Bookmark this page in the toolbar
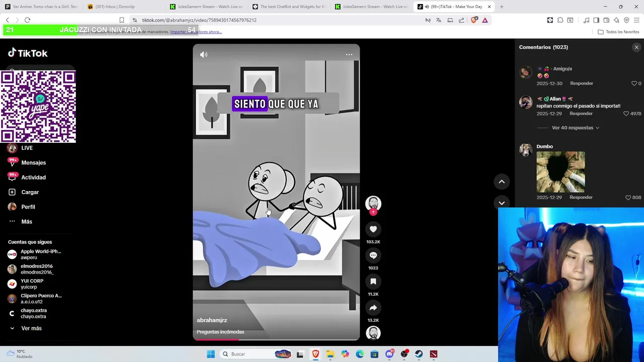The width and height of the screenshot is (644, 362). (122, 20)
